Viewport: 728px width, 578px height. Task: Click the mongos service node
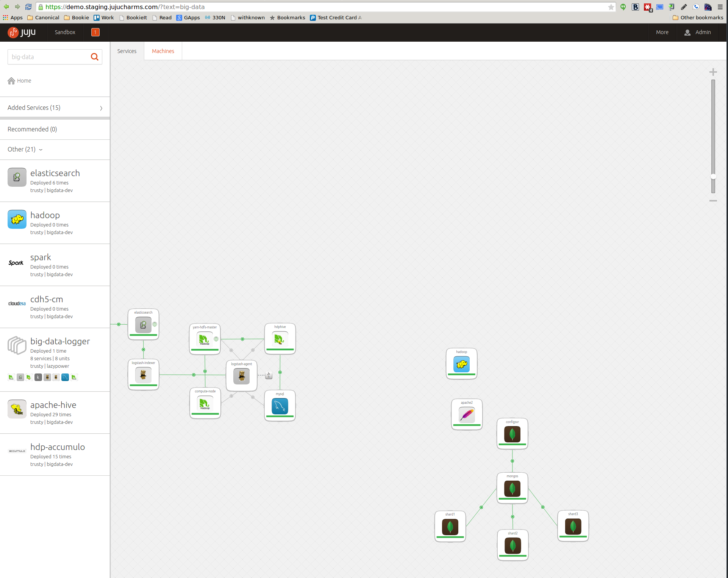512,489
